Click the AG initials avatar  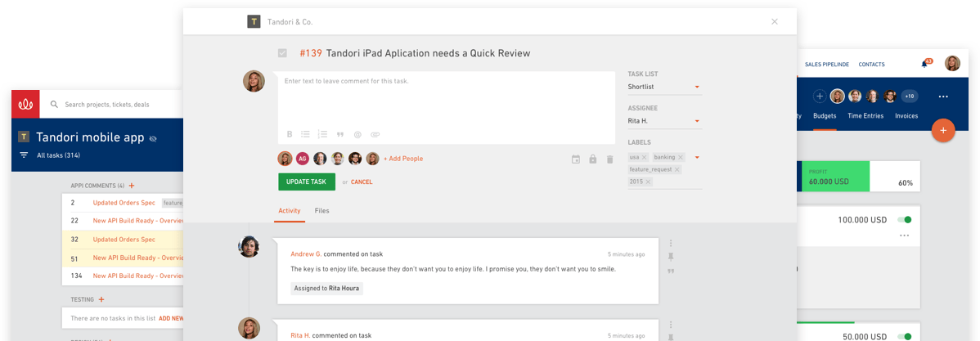pyautogui.click(x=303, y=159)
